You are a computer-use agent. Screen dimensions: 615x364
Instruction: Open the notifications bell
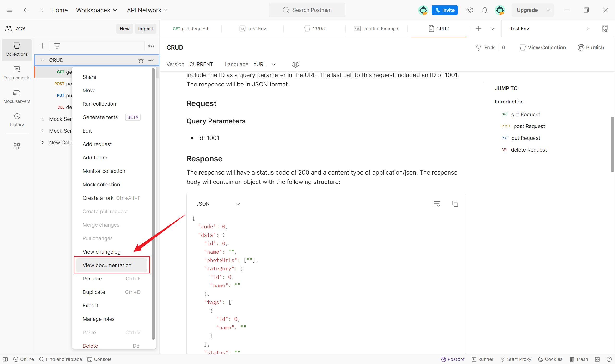[485, 10]
